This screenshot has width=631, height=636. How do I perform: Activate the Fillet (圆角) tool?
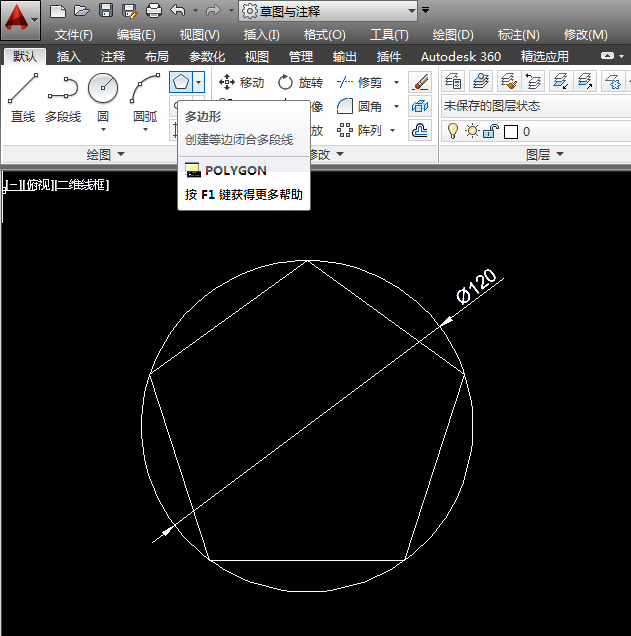pyautogui.click(x=360, y=107)
